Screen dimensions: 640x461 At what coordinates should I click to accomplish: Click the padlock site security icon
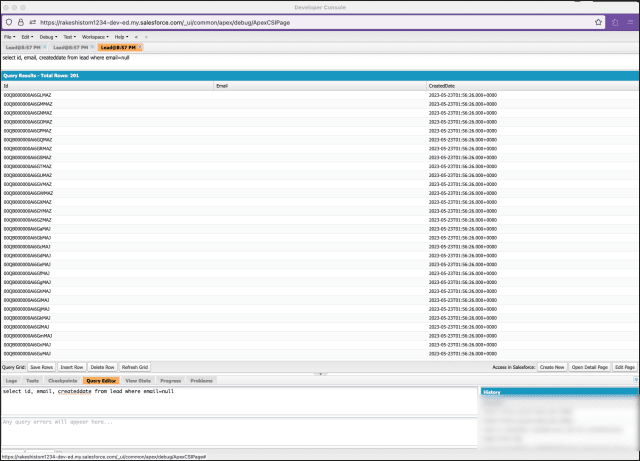tap(21, 20)
